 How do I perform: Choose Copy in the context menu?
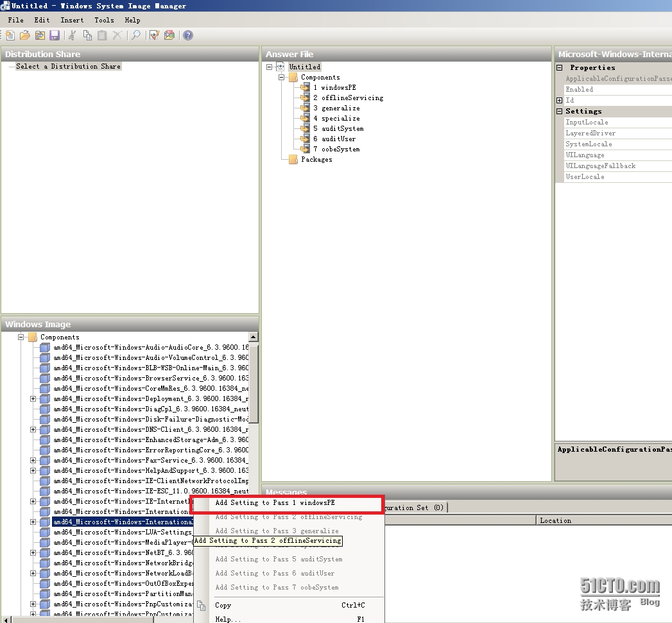pos(289,606)
